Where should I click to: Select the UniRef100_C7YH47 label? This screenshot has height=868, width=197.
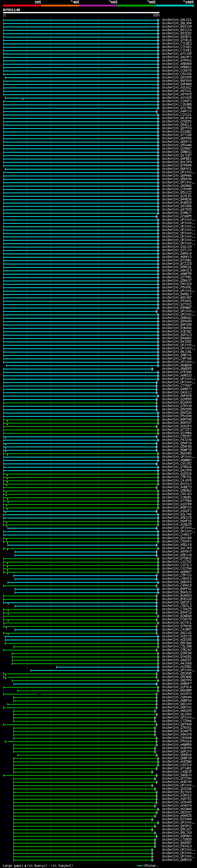[x=177, y=386]
